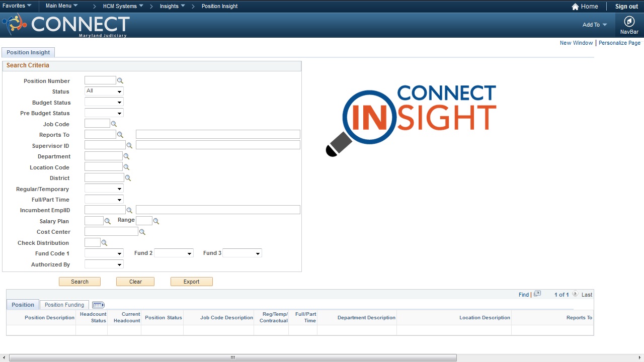Click the Connect Maryland Judiciary logo

tap(66, 25)
